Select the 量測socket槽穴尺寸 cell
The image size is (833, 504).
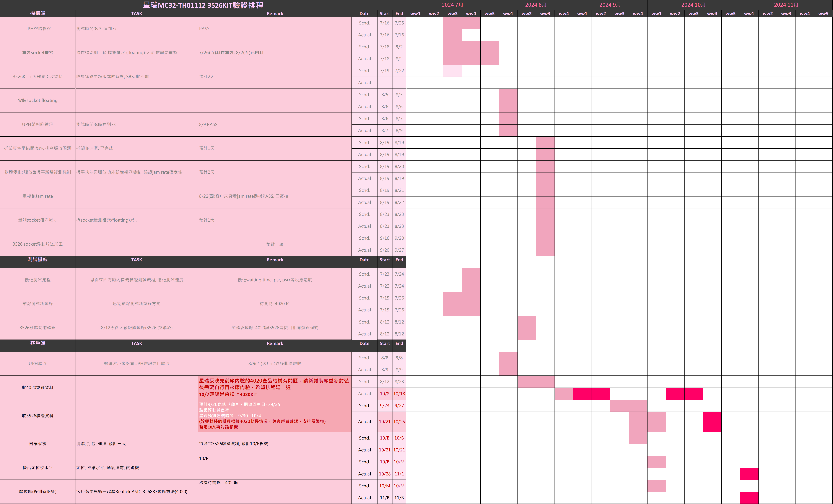(x=37, y=220)
